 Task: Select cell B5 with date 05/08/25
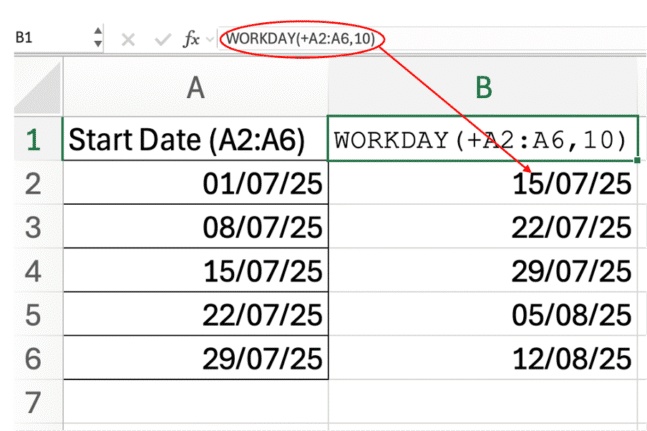coord(484,316)
